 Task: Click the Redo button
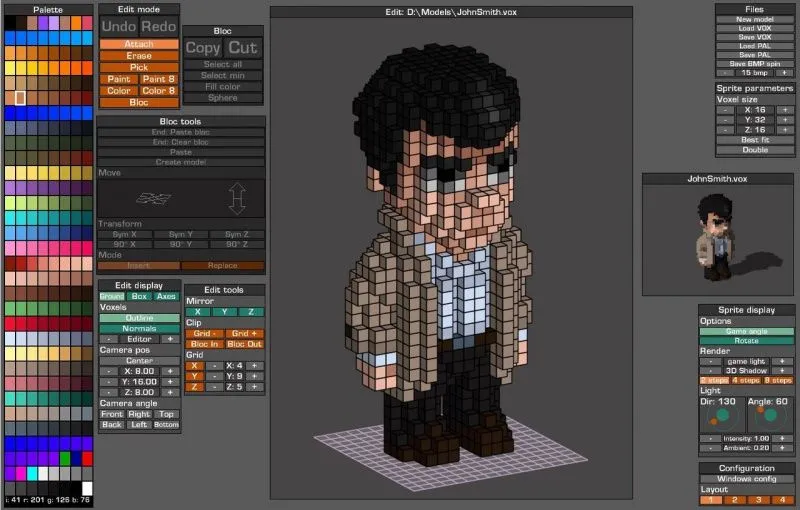[x=158, y=27]
